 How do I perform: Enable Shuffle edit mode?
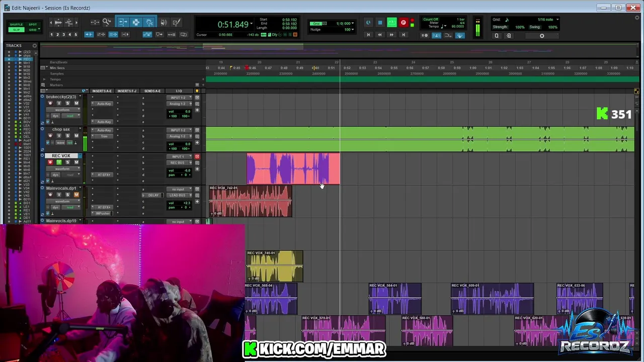pos(17,24)
